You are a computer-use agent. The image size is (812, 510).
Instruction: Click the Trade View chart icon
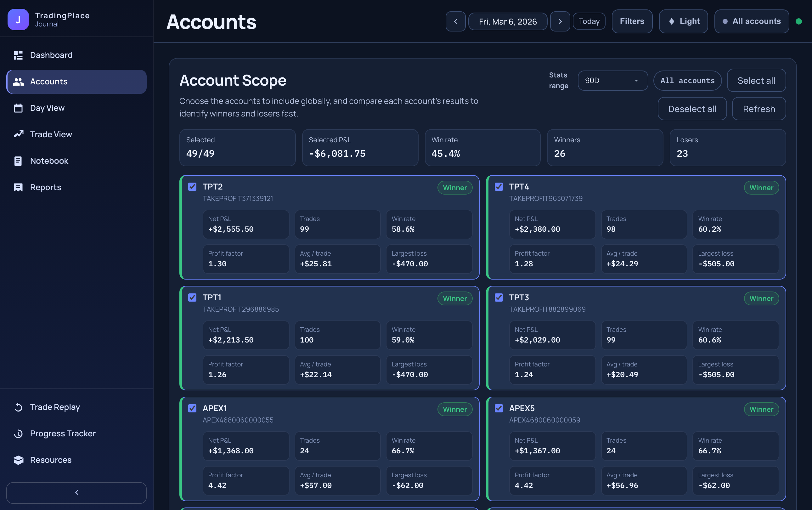[x=18, y=134]
